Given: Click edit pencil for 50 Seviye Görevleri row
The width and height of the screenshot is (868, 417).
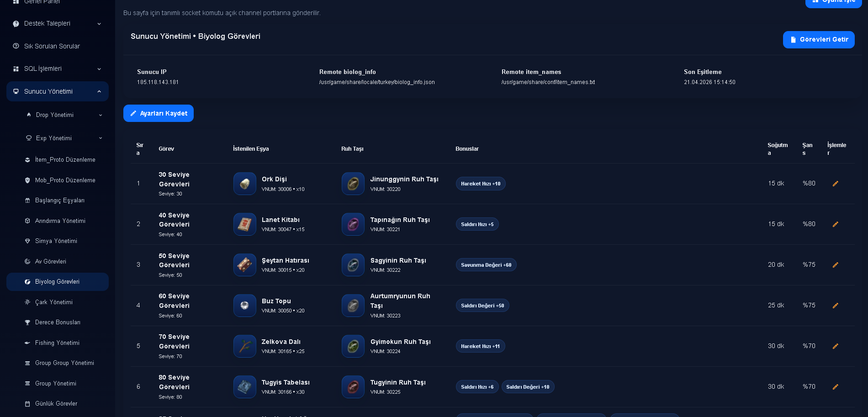Looking at the screenshot, I should point(835,265).
